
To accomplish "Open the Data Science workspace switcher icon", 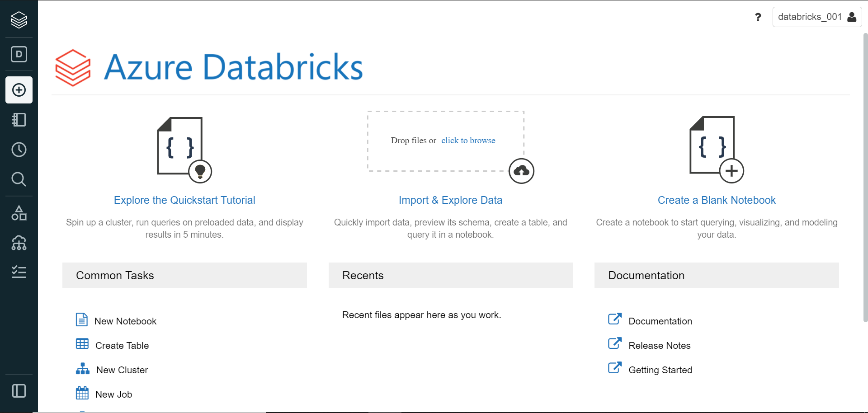I will [x=19, y=54].
